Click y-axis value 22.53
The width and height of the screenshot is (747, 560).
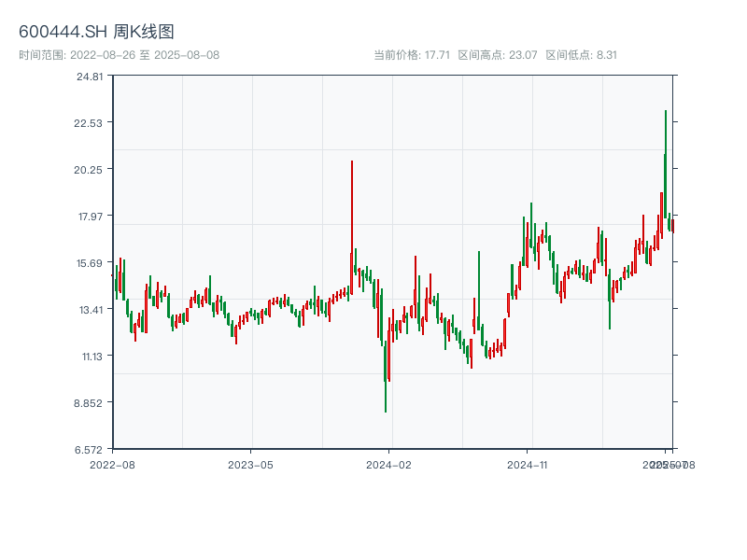pos(88,123)
